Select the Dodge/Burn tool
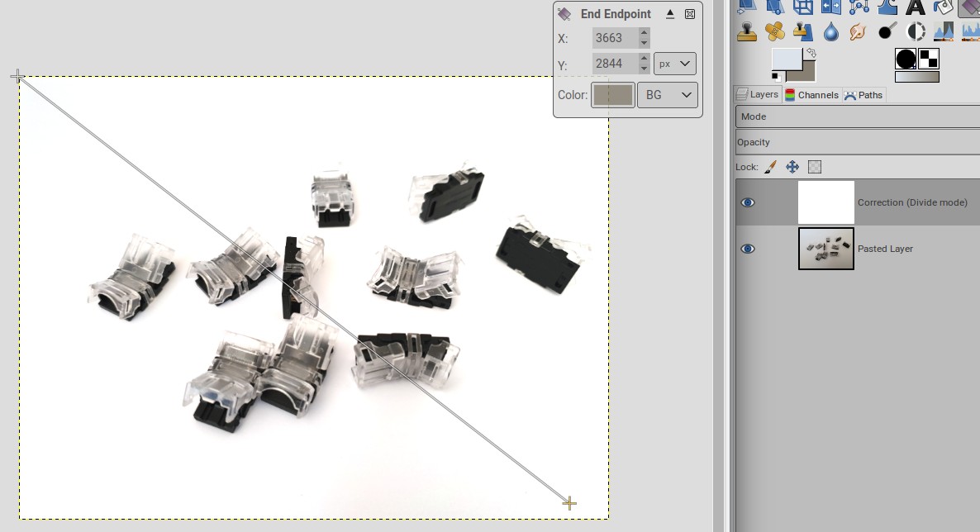Screen dimensions: 980x532 887,31
